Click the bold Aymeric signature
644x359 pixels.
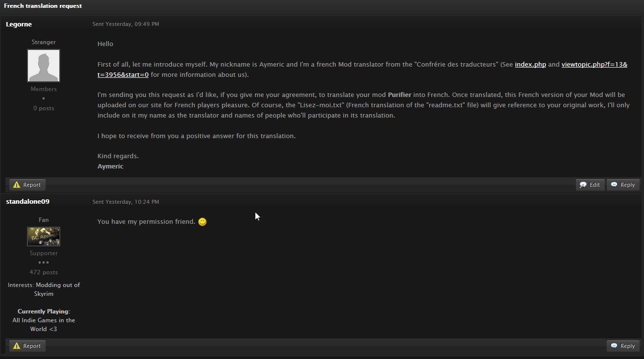click(110, 166)
